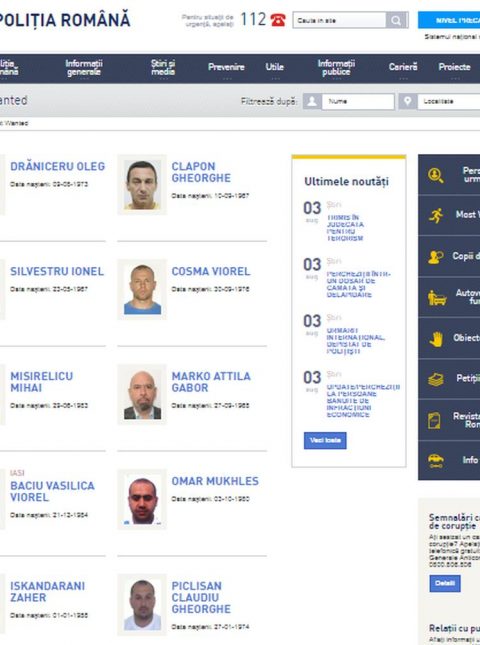Open the Informații publice menu
Image resolution: width=480 pixels, height=645 pixels.
coord(336,67)
